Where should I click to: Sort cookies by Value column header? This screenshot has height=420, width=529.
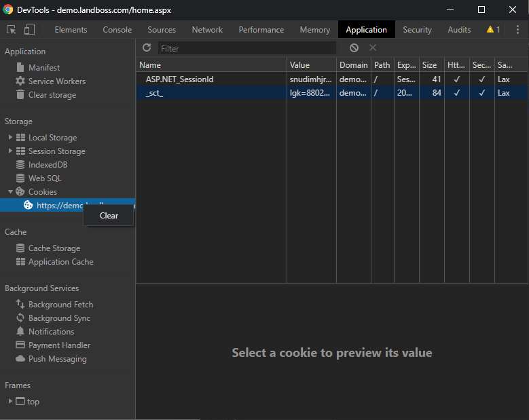coord(312,65)
